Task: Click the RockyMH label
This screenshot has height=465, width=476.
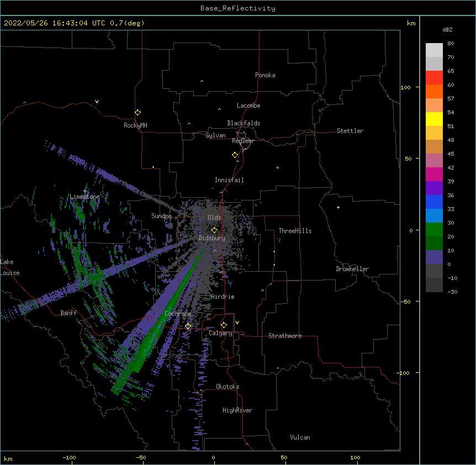Action: pyautogui.click(x=135, y=125)
